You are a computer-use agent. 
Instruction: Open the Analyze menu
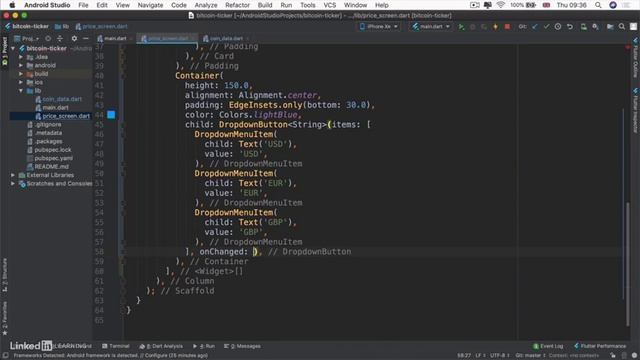206,5
